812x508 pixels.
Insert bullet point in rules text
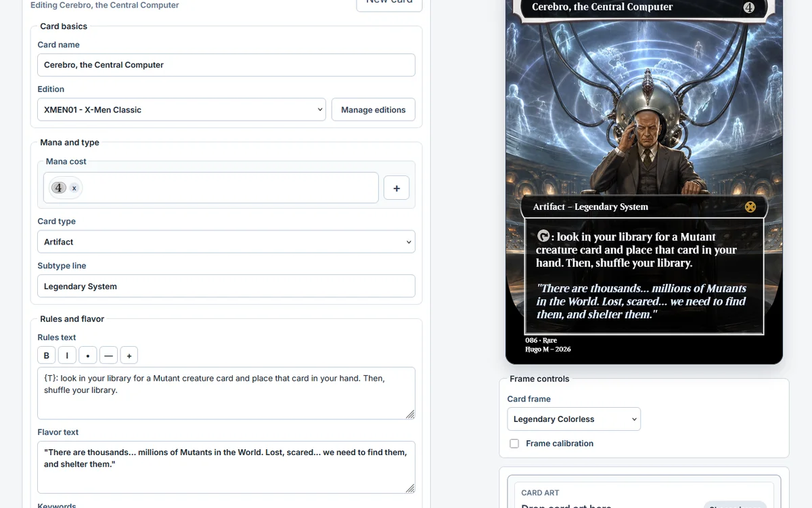point(88,355)
